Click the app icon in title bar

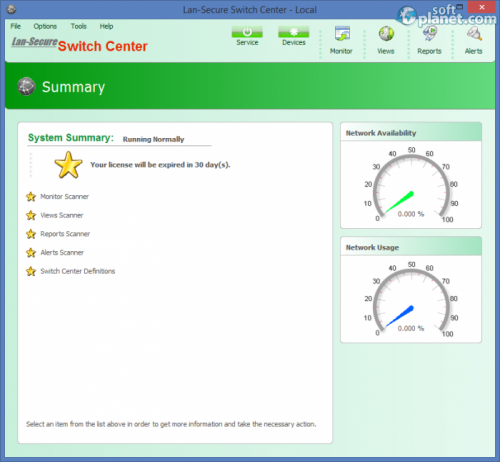(x=11, y=9)
